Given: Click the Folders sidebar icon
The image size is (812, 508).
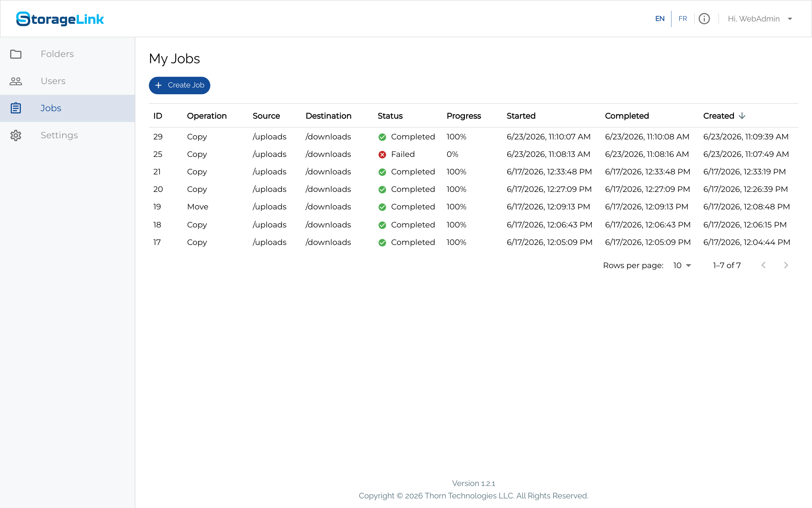Looking at the screenshot, I should (x=16, y=54).
